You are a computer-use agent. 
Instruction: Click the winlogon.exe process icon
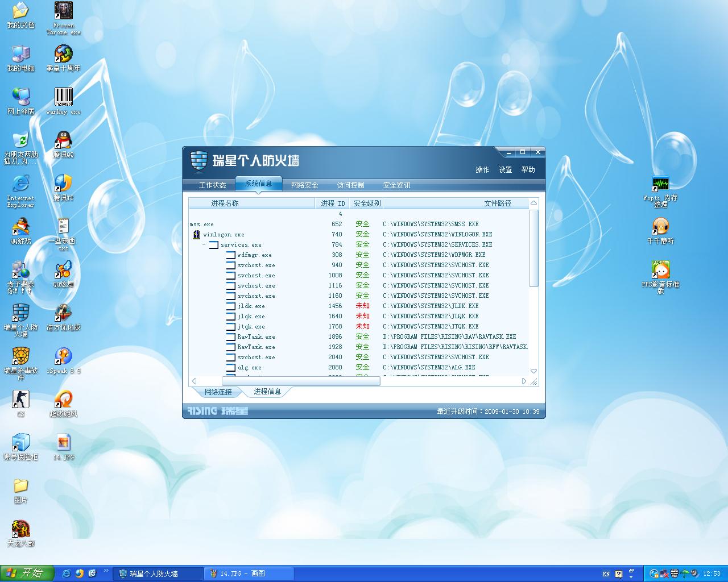(x=196, y=234)
